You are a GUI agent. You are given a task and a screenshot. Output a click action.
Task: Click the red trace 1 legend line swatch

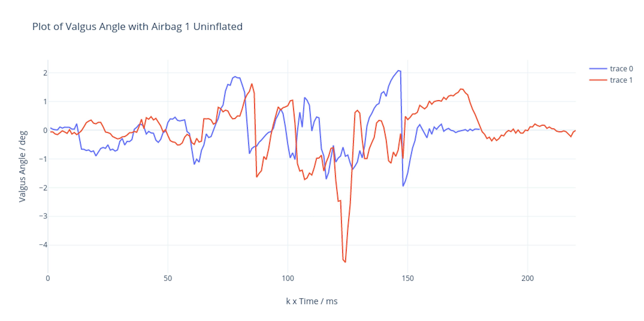click(x=598, y=80)
